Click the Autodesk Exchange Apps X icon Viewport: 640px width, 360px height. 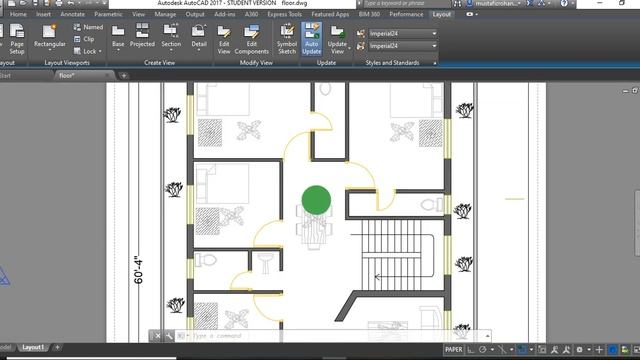click(529, 3)
